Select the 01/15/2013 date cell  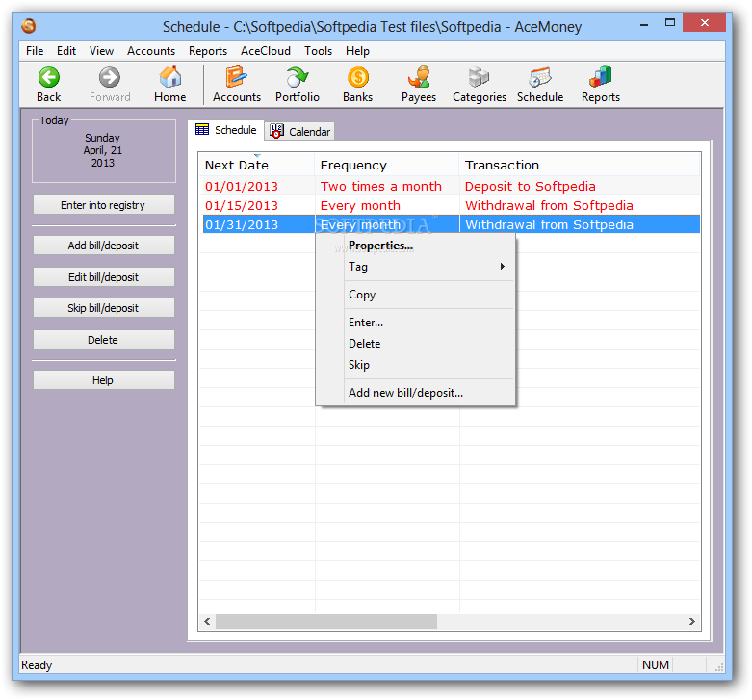click(x=242, y=206)
